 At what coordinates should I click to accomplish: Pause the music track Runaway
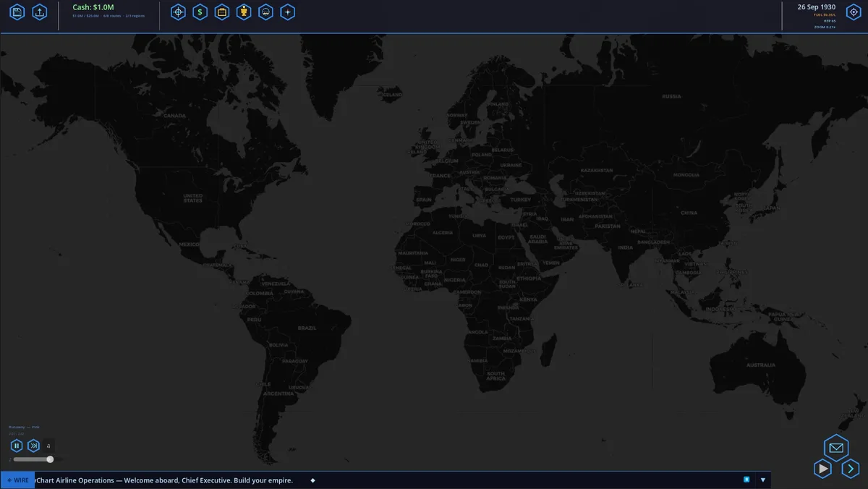[16, 446]
